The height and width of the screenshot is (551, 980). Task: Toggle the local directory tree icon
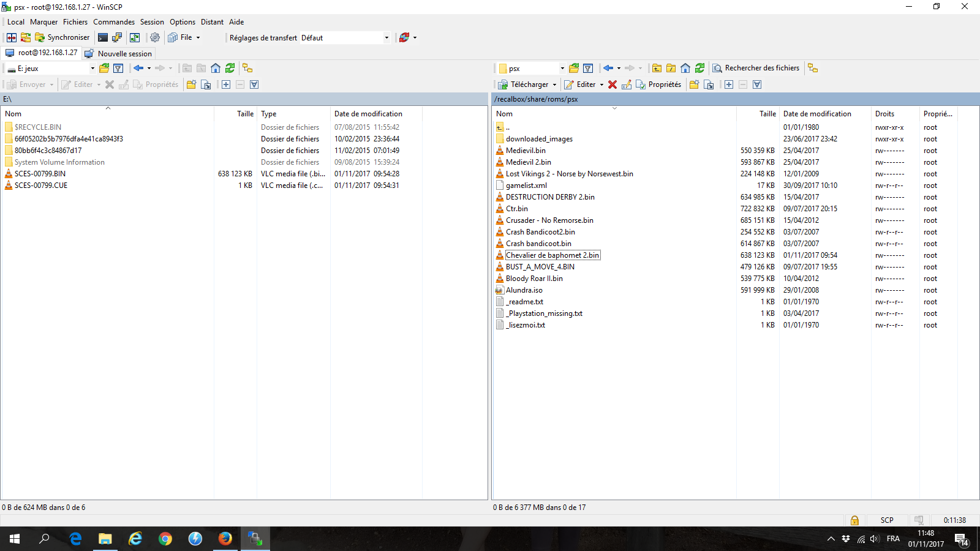pyautogui.click(x=247, y=68)
